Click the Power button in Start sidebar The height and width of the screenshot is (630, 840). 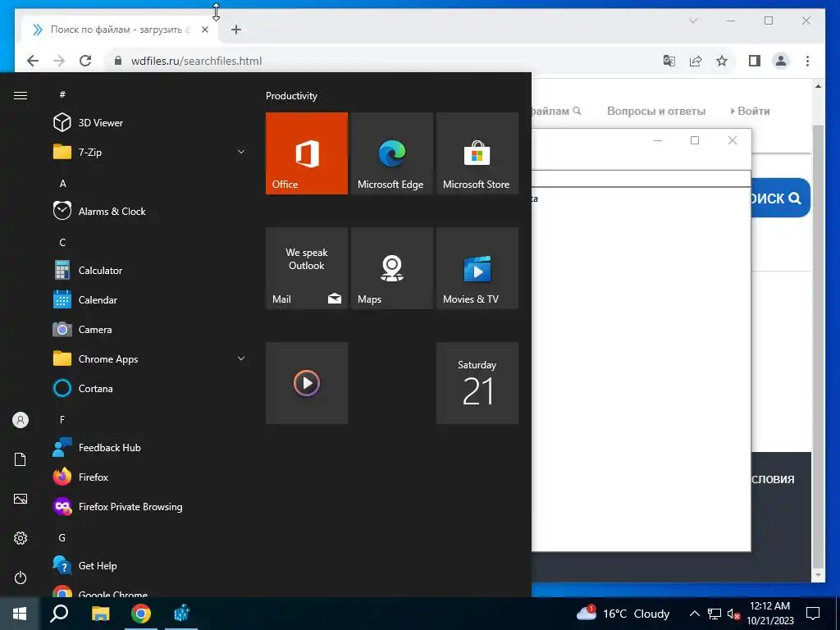pos(21,577)
